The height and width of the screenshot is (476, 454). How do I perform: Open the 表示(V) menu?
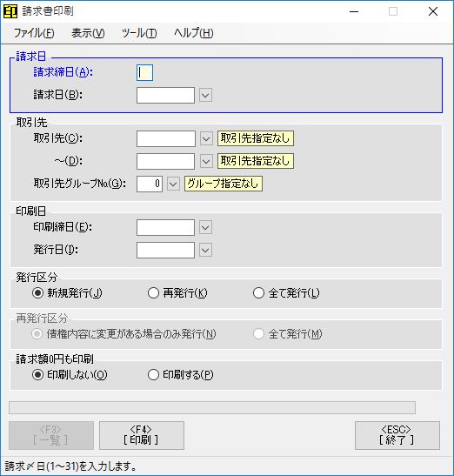click(88, 33)
